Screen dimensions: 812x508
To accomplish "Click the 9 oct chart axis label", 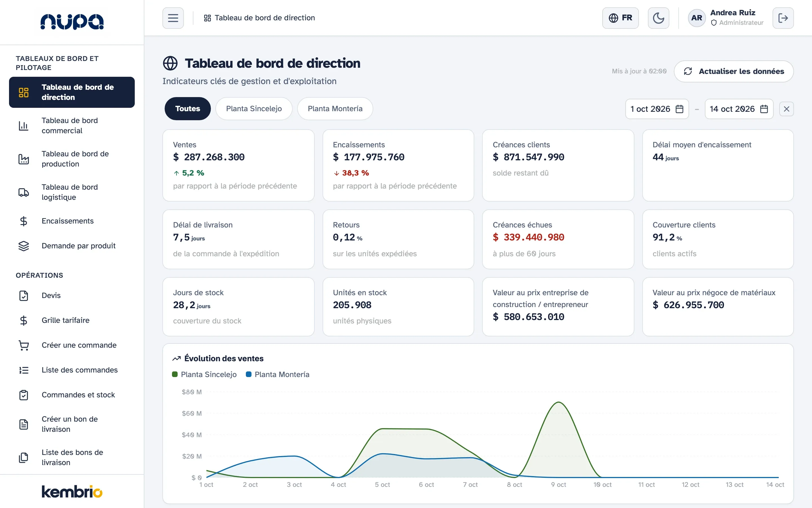I will [558, 485].
